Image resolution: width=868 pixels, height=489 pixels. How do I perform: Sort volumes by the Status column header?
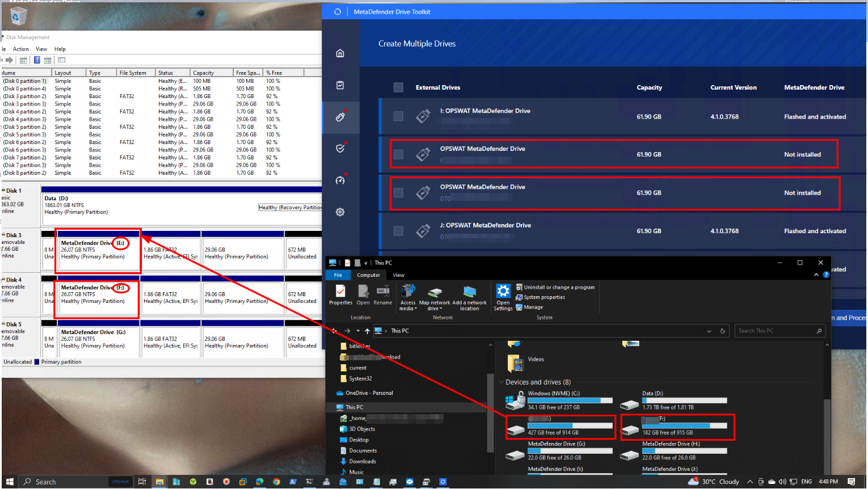[x=172, y=73]
